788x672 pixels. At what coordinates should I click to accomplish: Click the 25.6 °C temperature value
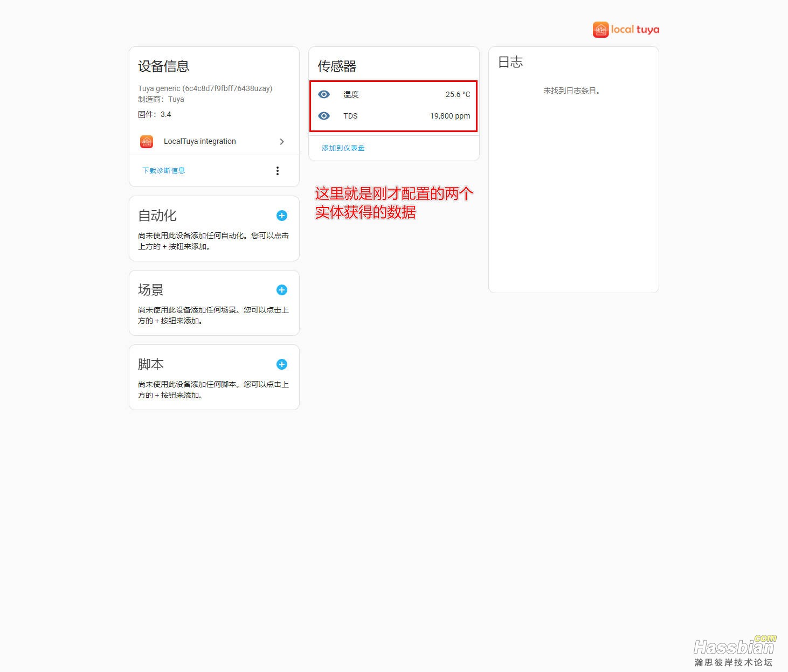pos(458,94)
